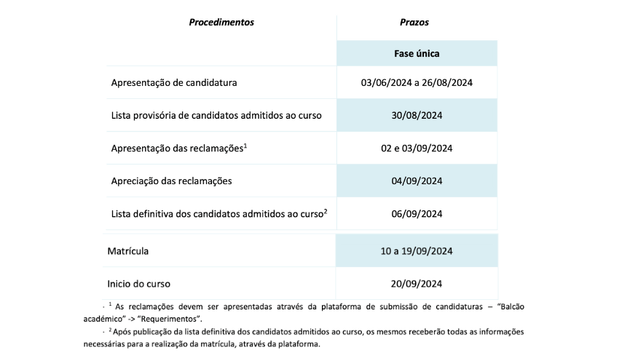Click Apresentação das reclamações row label

pos(177,149)
